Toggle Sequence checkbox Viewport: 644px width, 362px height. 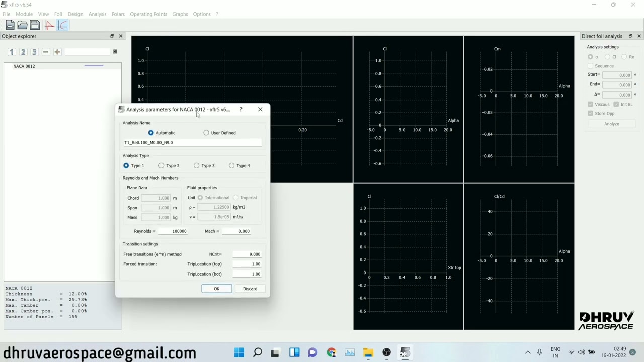coord(601,66)
